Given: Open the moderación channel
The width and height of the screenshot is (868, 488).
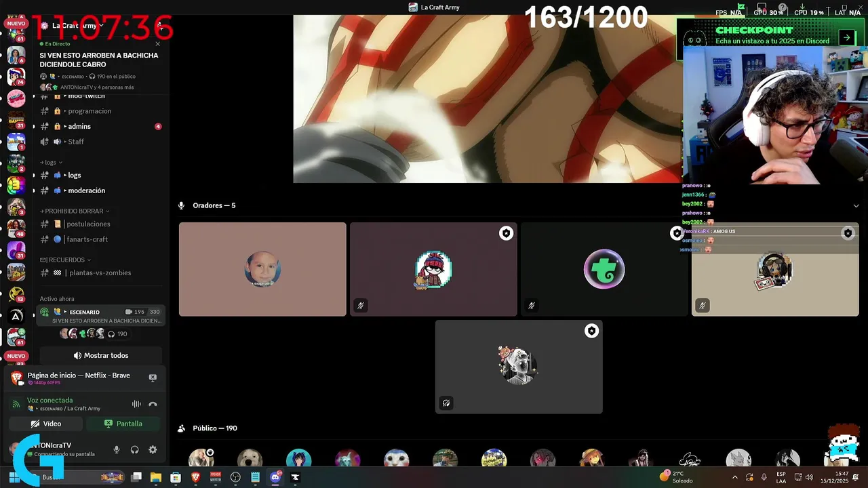Looking at the screenshot, I should pos(100,190).
